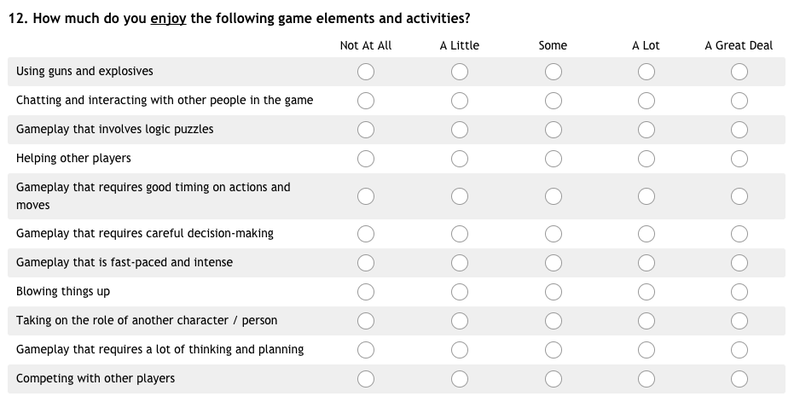The image size is (800, 408).
Task: Pick 'A Lot' for thinking and planning gameplay
Action: click(x=646, y=350)
